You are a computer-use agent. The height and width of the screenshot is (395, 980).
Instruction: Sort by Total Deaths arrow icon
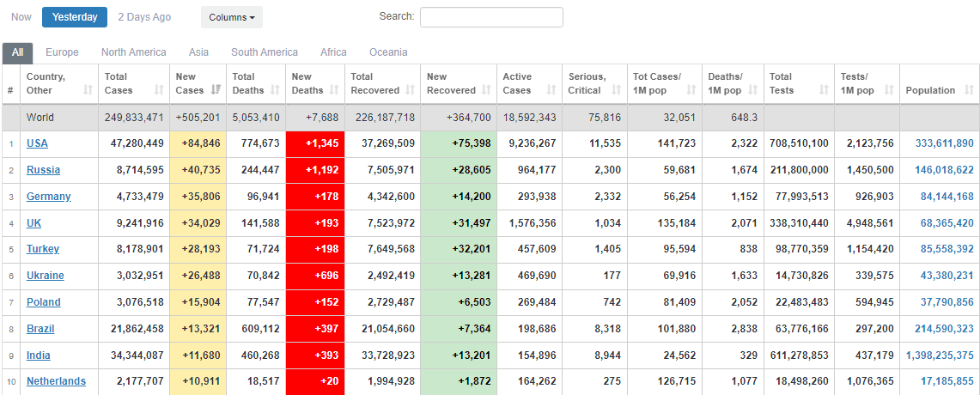(275, 90)
